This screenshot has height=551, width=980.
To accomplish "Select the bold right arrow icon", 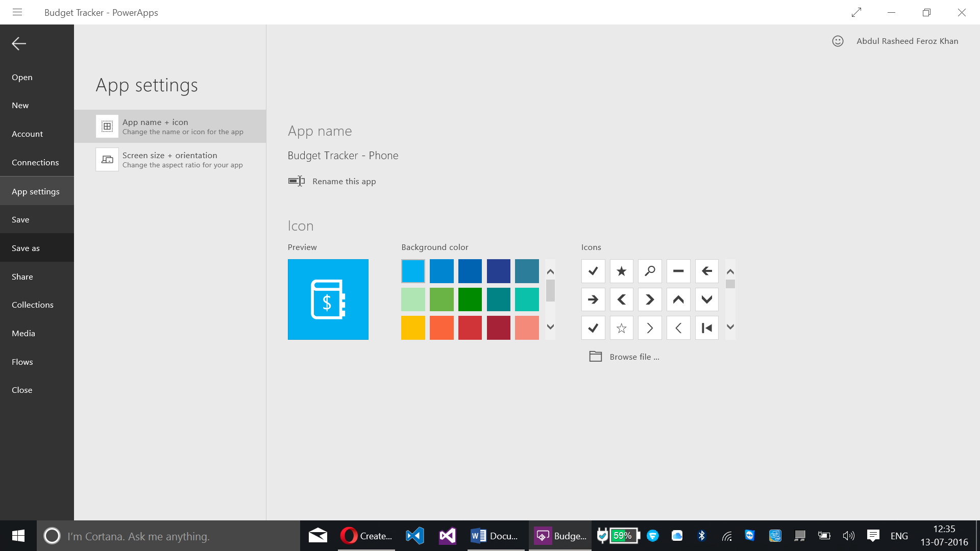I will click(593, 299).
